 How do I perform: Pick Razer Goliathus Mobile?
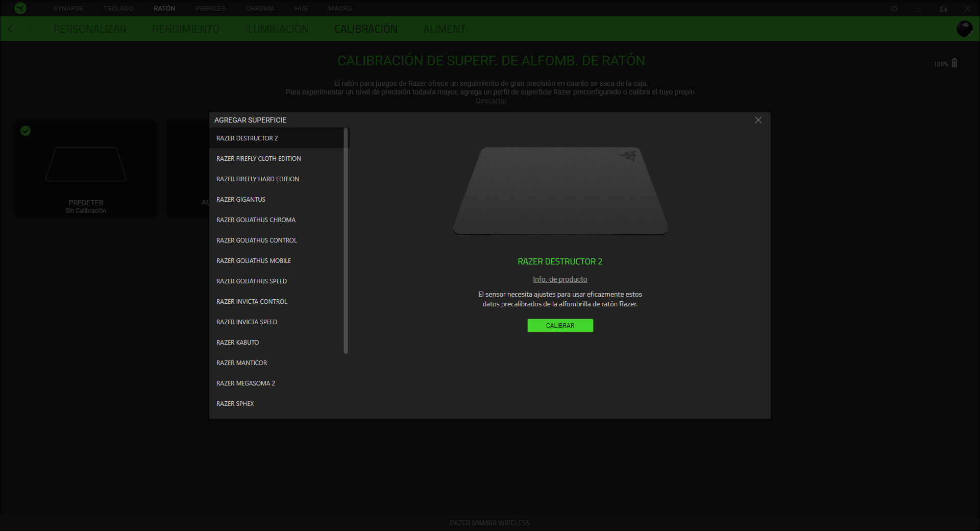277,261
